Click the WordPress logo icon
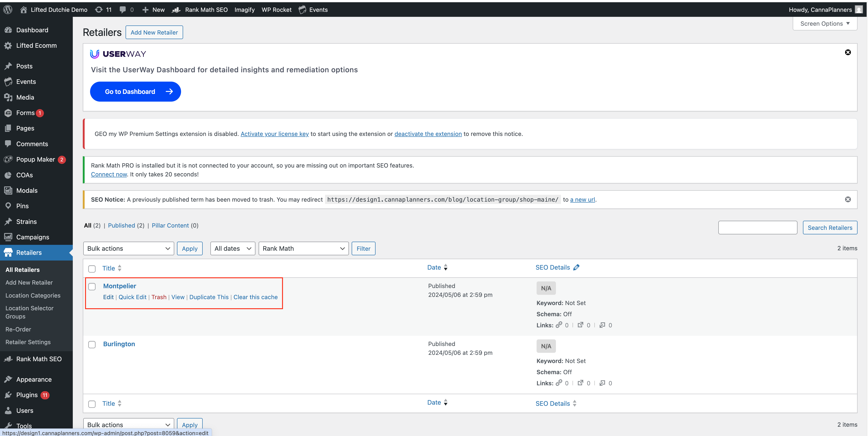Image resolution: width=868 pixels, height=436 pixels. 8,9
